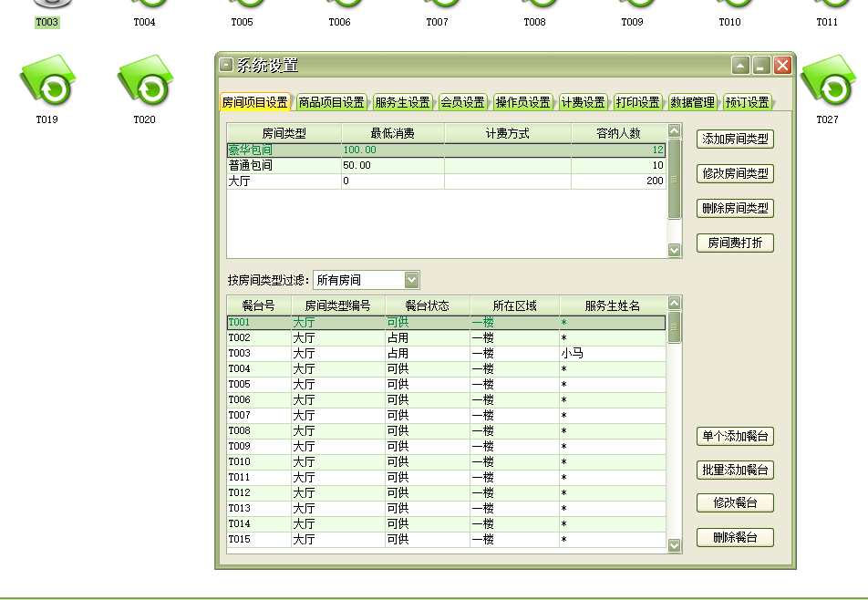Click the 修改房间类型 button
868x600 pixels.
[735, 174]
